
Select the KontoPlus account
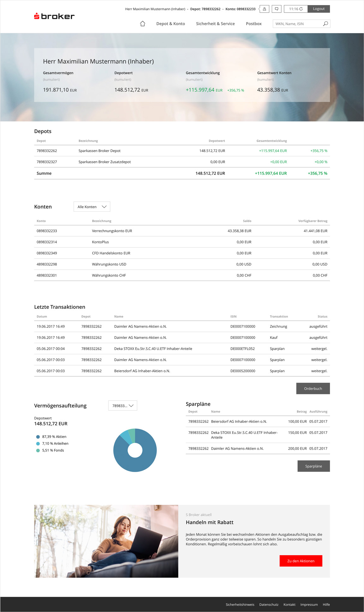(x=100, y=242)
